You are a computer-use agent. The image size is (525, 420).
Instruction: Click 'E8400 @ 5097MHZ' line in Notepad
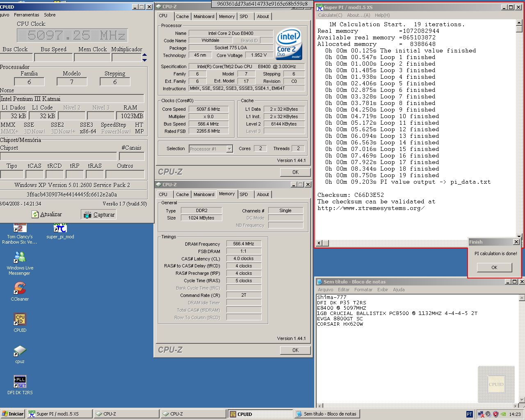tap(341, 308)
